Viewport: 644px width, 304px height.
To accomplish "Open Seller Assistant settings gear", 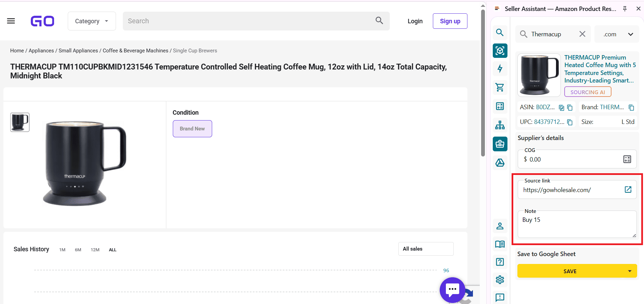I will (x=500, y=279).
